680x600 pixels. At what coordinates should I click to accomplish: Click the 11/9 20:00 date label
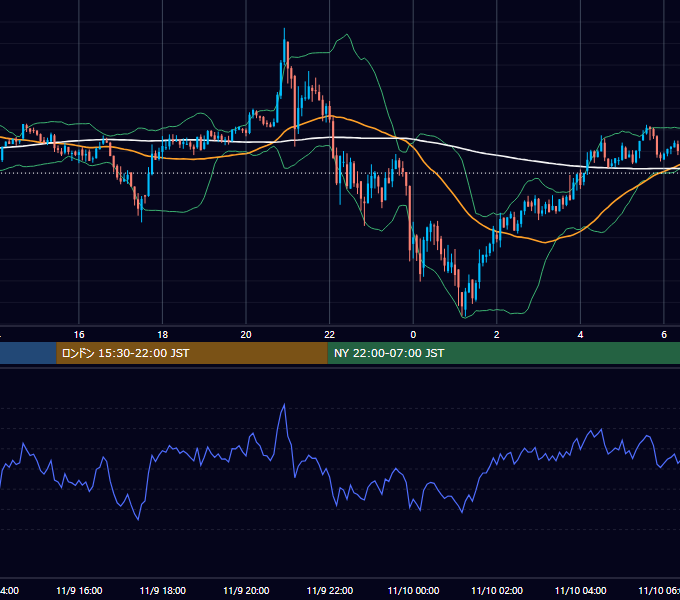[x=246, y=590]
